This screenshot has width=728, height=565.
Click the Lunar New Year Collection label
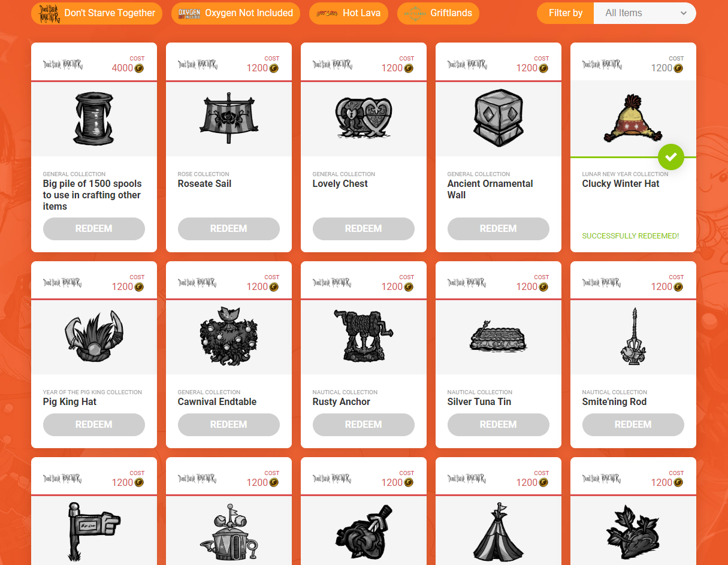click(x=625, y=174)
